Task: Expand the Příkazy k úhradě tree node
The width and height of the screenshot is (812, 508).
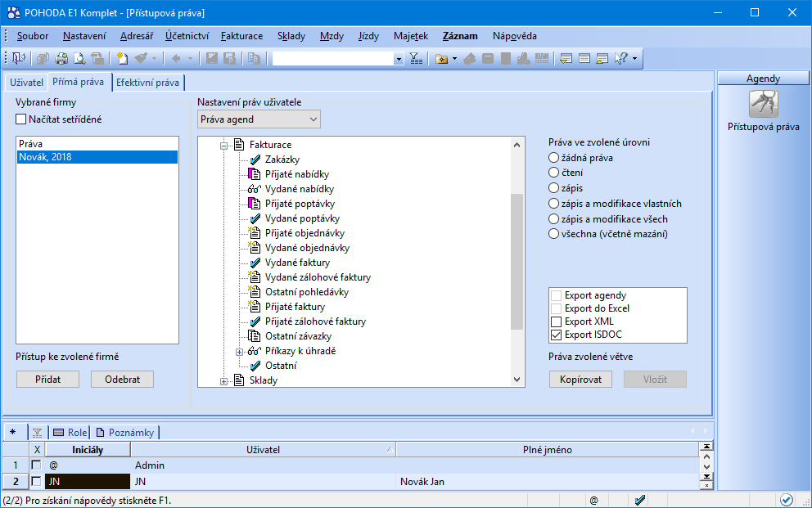Action: [x=239, y=352]
